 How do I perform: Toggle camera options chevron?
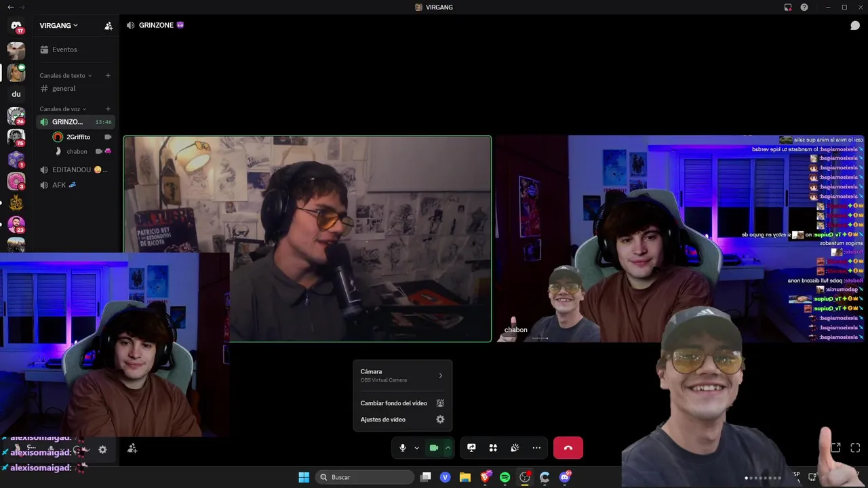pos(448,448)
